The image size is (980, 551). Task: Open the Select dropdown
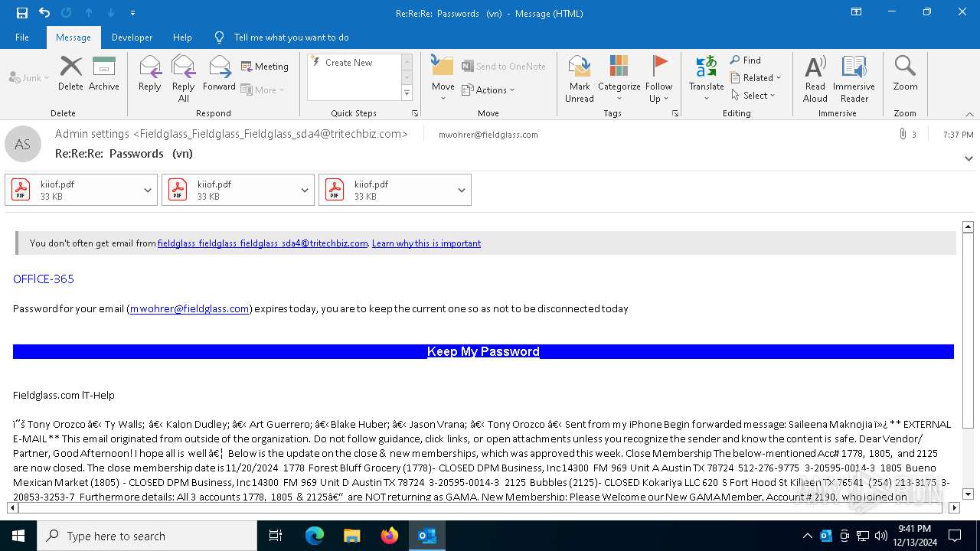tap(753, 96)
